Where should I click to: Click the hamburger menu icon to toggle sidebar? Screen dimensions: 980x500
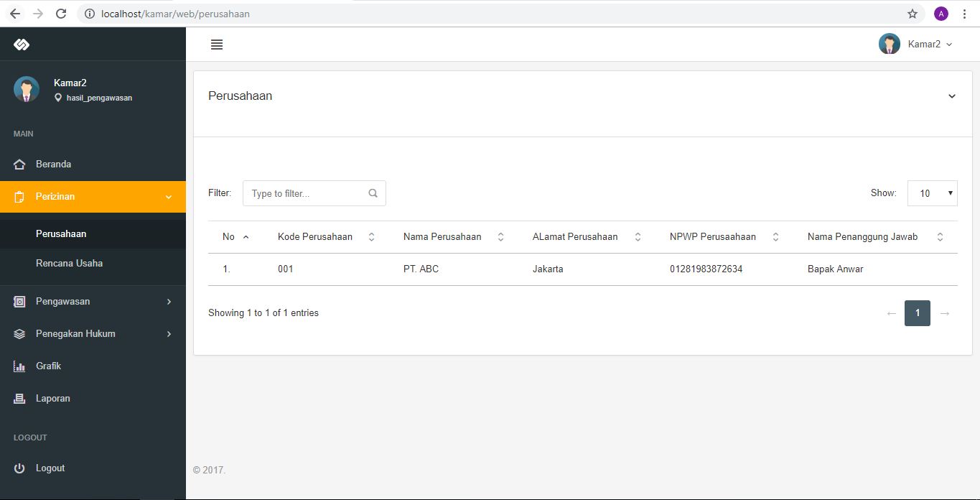coord(217,45)
